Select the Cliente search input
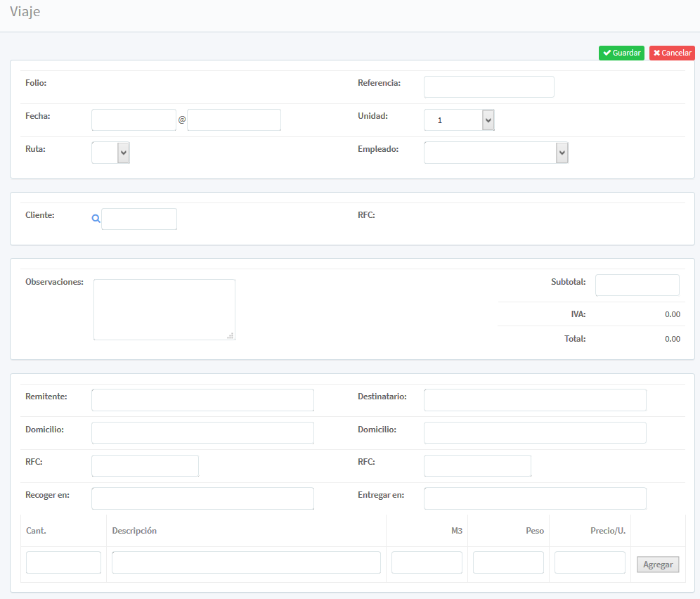Screen dimensions: 700x599 point(139,219)
